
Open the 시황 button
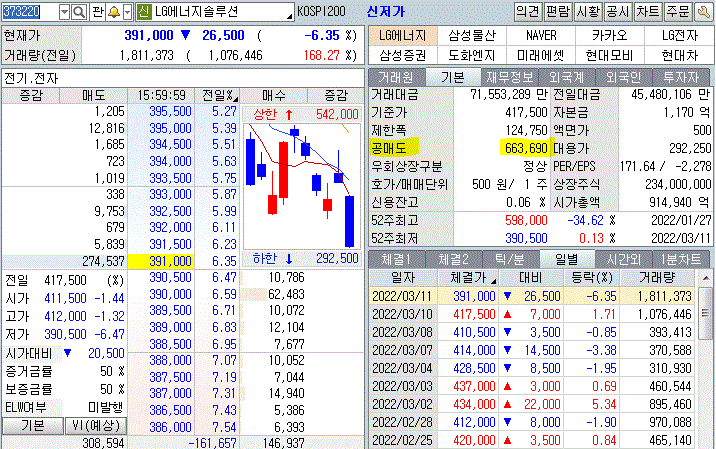[x=588, y=11]
